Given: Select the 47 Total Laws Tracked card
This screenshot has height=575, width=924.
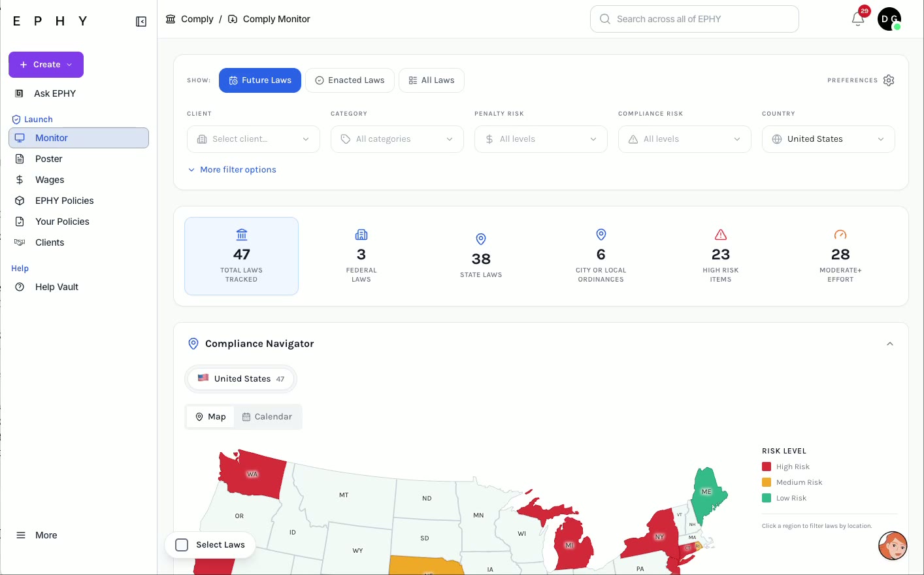Looking at the screenshot, I should click(x=242, y=256).
